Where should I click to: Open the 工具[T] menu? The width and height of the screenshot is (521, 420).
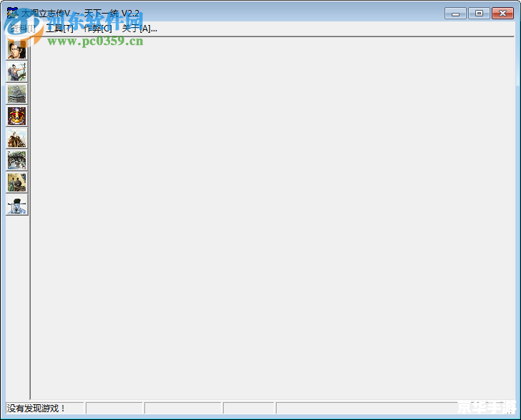[x=59, y=29]
